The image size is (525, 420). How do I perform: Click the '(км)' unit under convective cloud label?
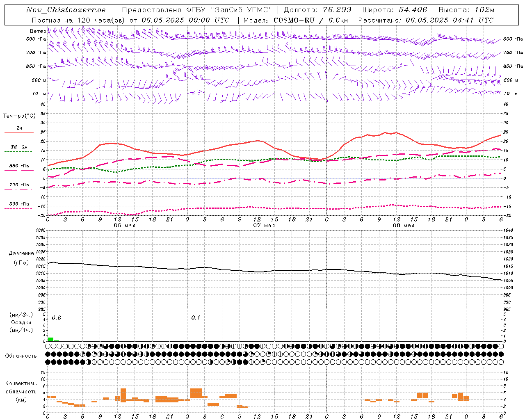[x=21, y=399]
